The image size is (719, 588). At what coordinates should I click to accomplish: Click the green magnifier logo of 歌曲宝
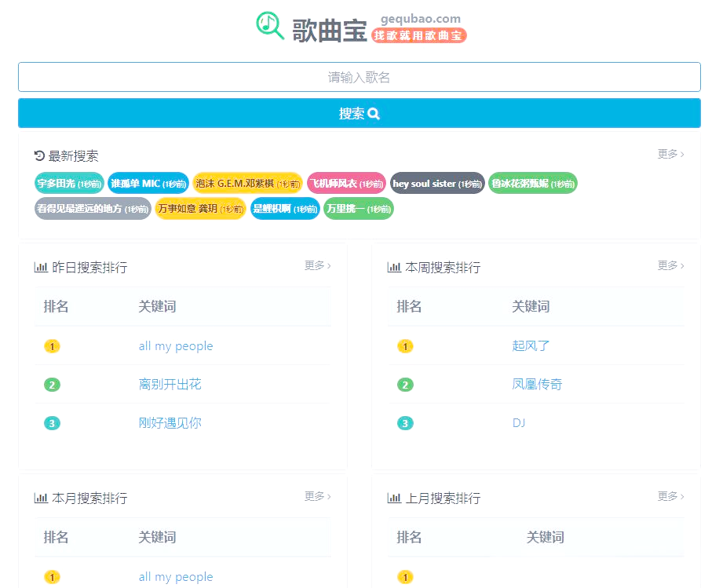(269, 24)
